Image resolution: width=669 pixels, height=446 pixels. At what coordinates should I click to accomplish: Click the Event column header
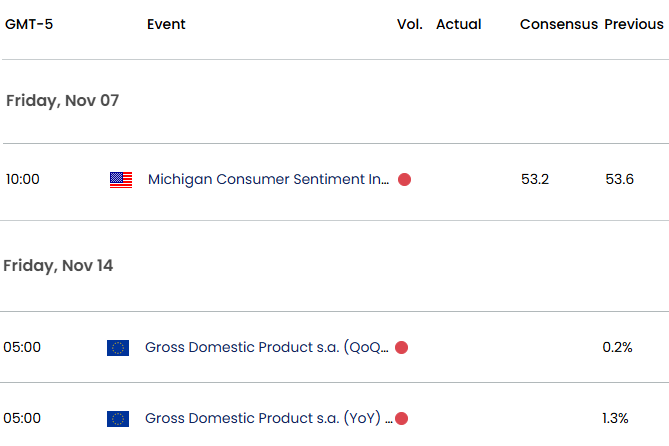click(x=166, y=24)
